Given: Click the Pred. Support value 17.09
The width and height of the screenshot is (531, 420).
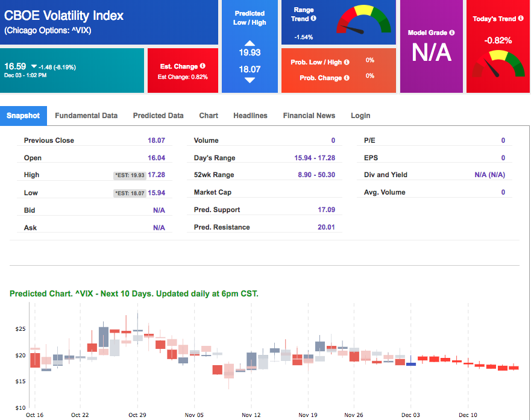Looking at the screenshot, I should (327, 210).
